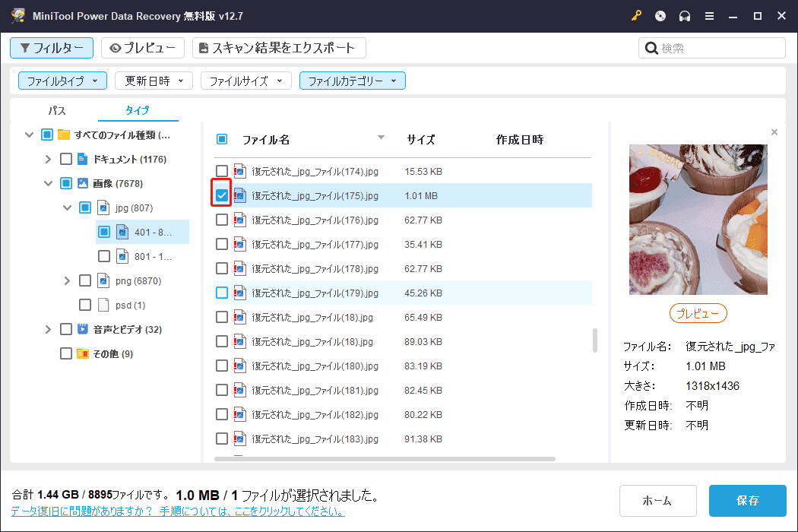Image resolution: width=798 pixels, height=532 pixels.
Task: Toggle the select-all checkbox above file list
Action: click(x=221, y=139)
